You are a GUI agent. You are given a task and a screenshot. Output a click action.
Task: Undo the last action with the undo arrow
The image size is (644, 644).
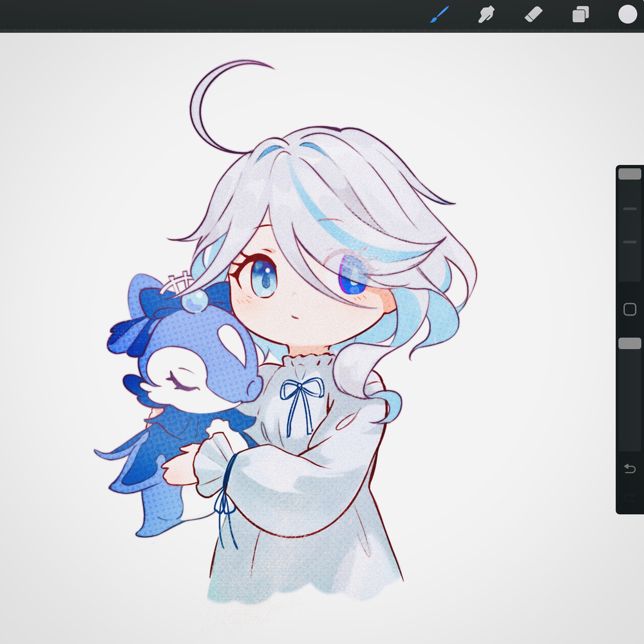pyautogui.click(x=630, y=469)
